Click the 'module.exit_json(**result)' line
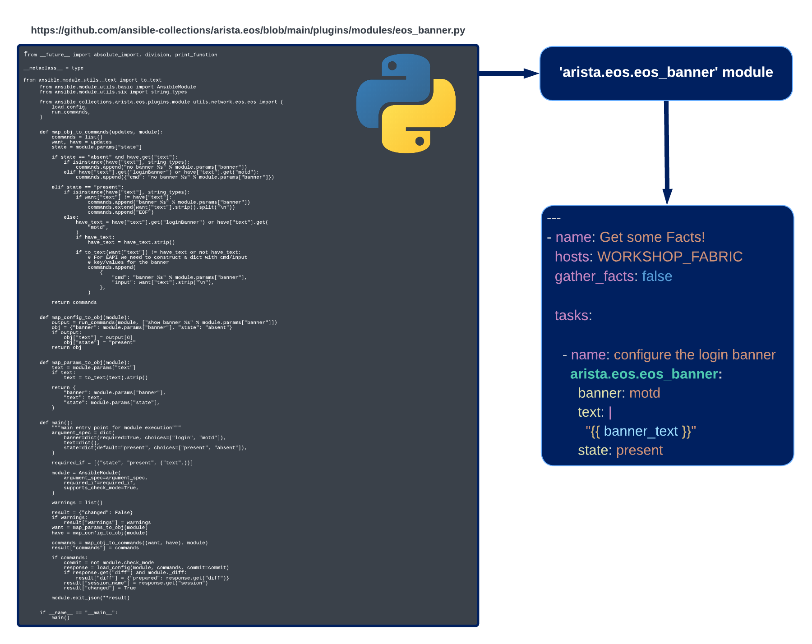Image resolution: width=812 pixels, height=644 pixels. [x=90, y=598]
